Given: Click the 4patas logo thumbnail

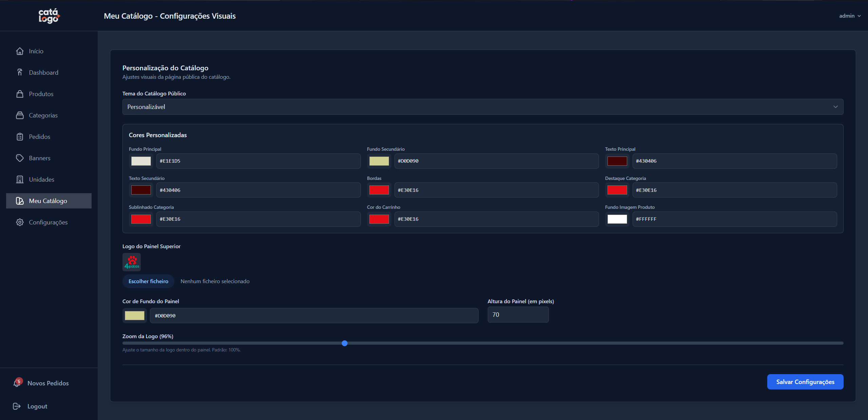Looking at the screenshot, I should (132, 262).
